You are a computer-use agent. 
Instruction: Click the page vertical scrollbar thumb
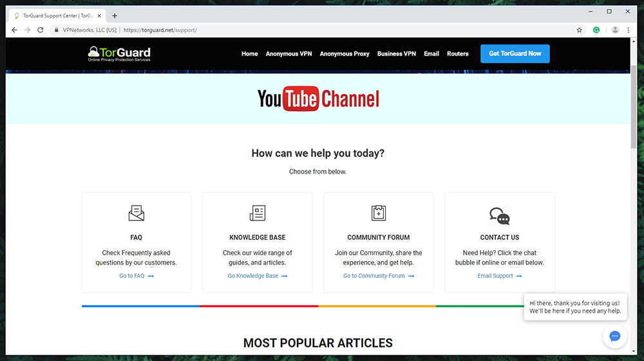634,107
